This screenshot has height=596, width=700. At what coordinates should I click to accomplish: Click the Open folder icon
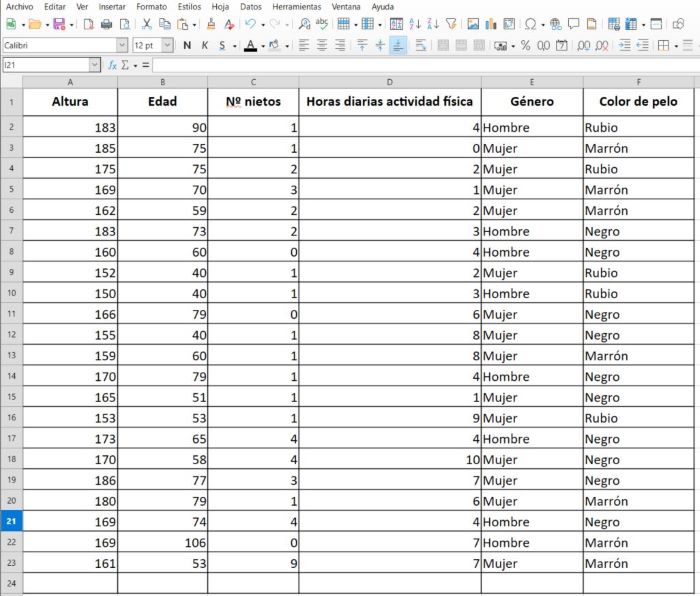point(34,24)
